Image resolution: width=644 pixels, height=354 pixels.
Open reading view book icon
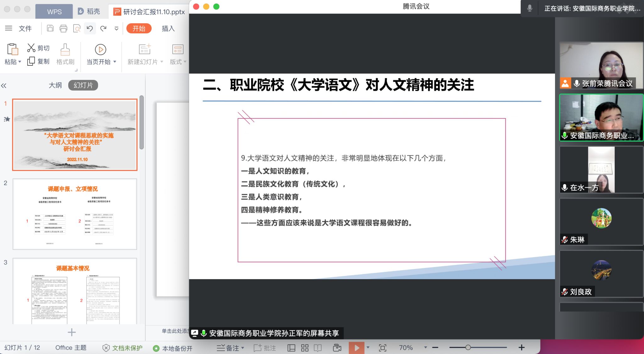tap(318, 348)
